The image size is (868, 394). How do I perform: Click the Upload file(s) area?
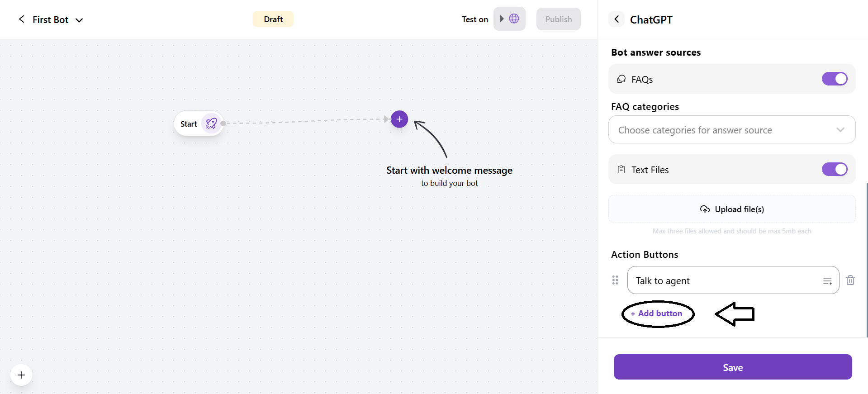click(731, 209)
